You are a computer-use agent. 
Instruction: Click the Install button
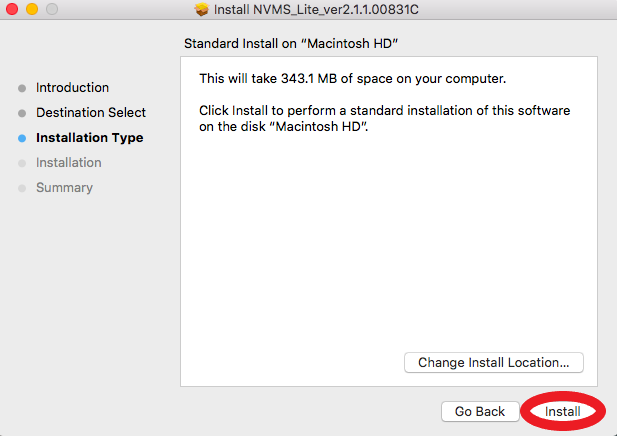pyautogui.click(x=562, y=411)
